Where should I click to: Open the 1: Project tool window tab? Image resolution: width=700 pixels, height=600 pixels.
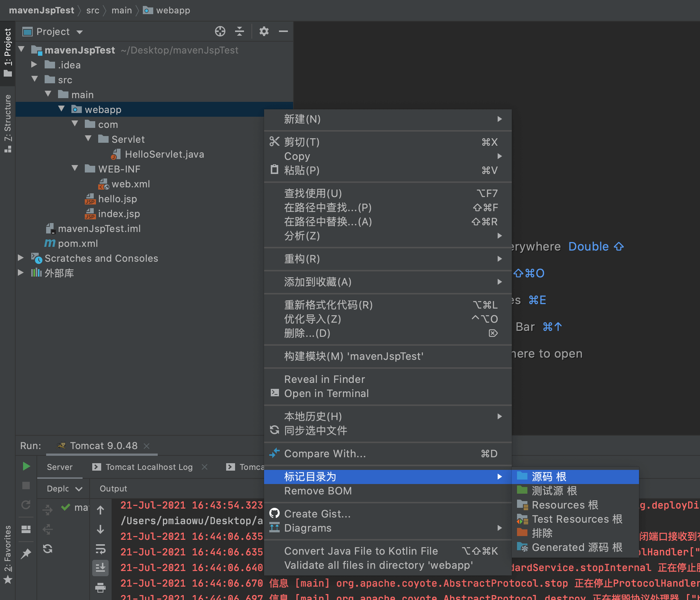(7, 53)
